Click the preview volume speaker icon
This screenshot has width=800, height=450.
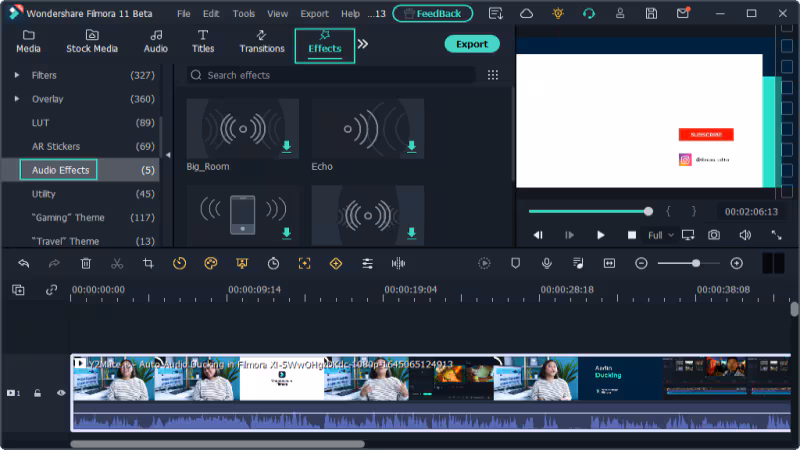tap(745, 235)
